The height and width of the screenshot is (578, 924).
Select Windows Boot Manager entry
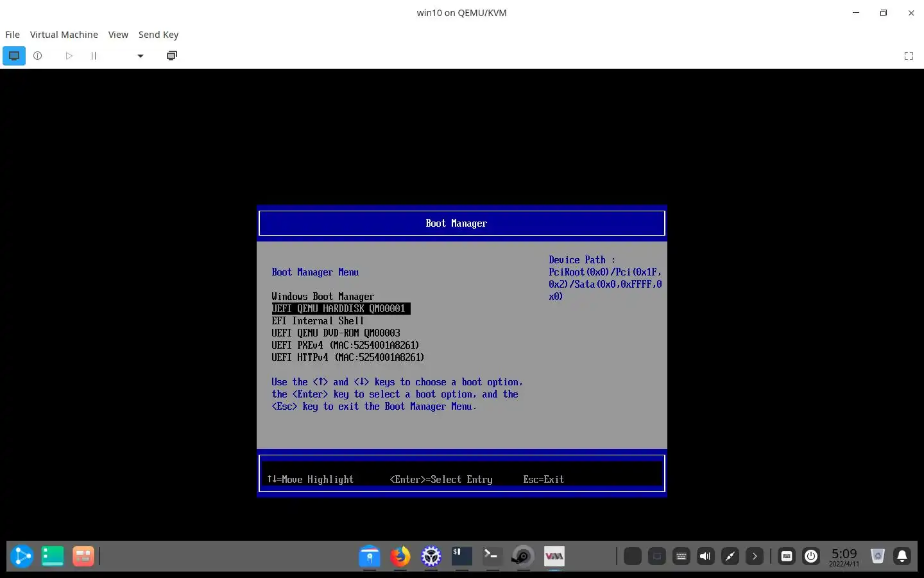323,297
